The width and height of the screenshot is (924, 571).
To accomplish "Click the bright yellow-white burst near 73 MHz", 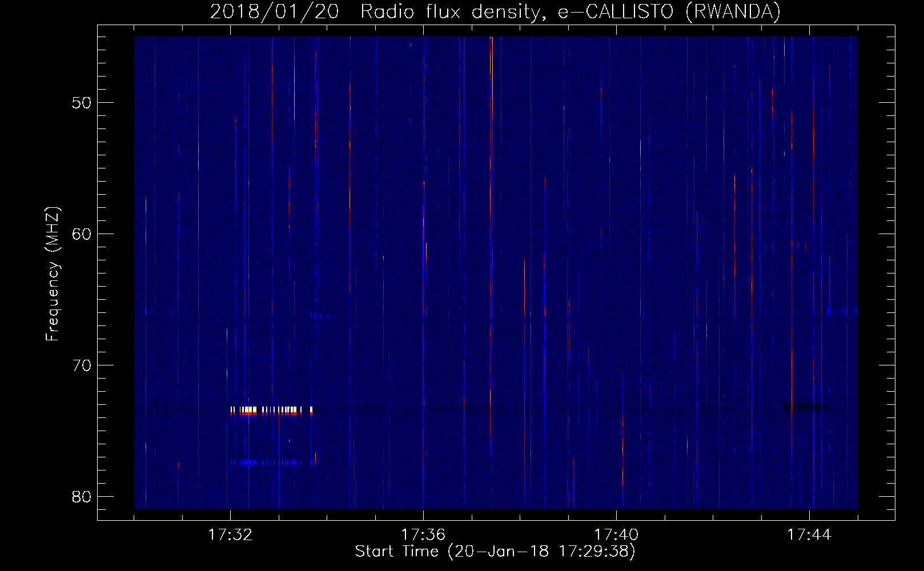I will [271, 411].
